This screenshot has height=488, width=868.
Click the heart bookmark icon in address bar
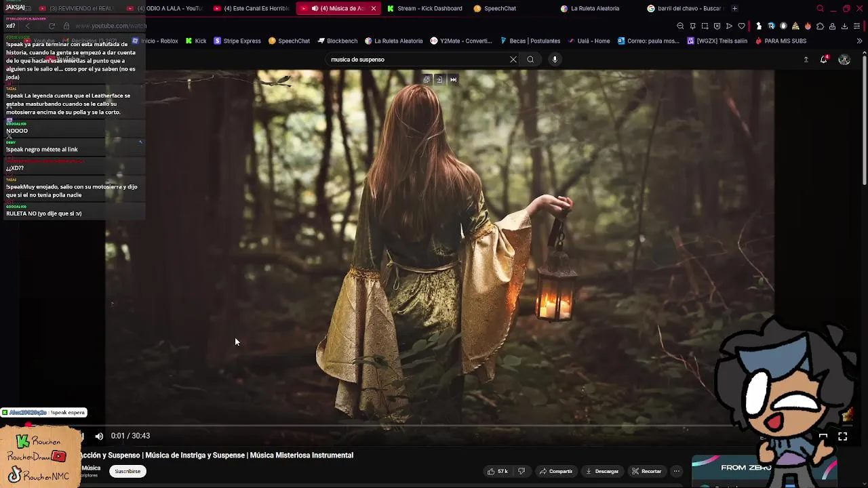741,26
